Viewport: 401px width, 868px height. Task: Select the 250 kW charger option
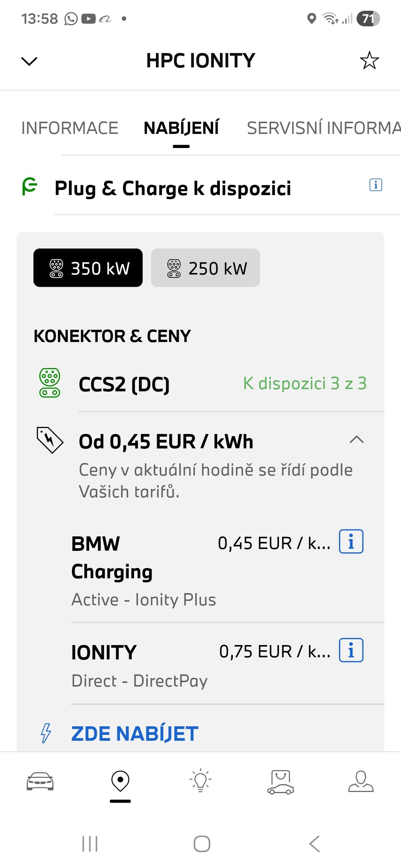pyautogui.click(x=205, y=268)
